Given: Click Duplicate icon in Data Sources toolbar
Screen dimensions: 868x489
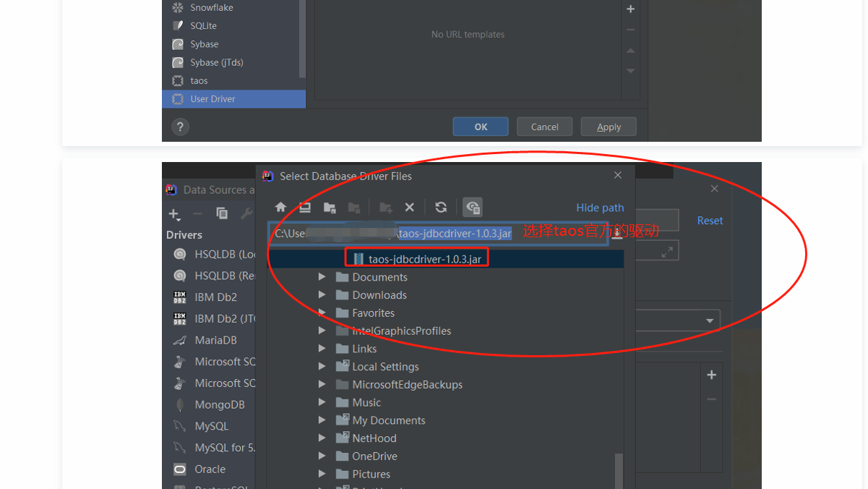Looking at the screenshot, I should pyautogui.click(x=222, y=213).
